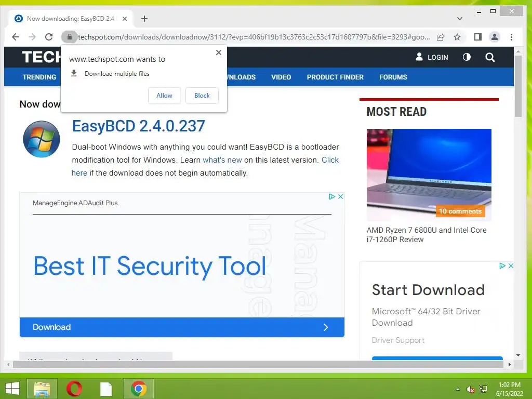Open the AMD Ryzen laptop review thumbnail

click(x=429, y=175)
